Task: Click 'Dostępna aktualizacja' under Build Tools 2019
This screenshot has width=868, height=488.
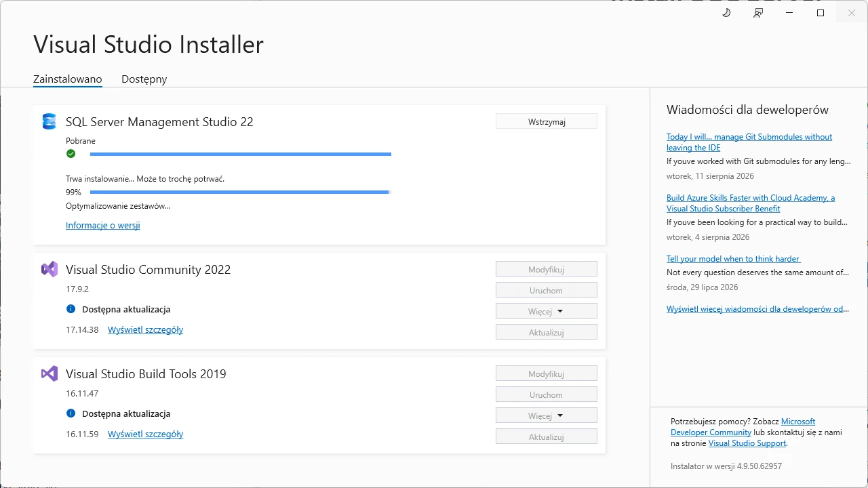Action: pos(126,413)
